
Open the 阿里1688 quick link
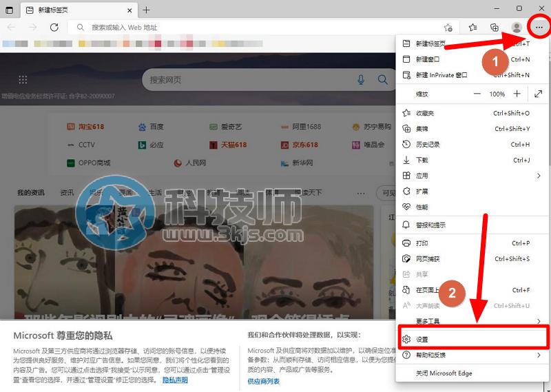[x=301, y=127]
